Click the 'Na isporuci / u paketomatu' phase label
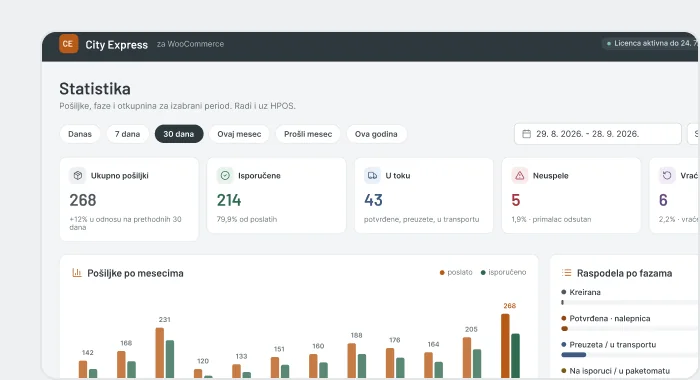Screen dimensions: 700x380 click(620, 371)
